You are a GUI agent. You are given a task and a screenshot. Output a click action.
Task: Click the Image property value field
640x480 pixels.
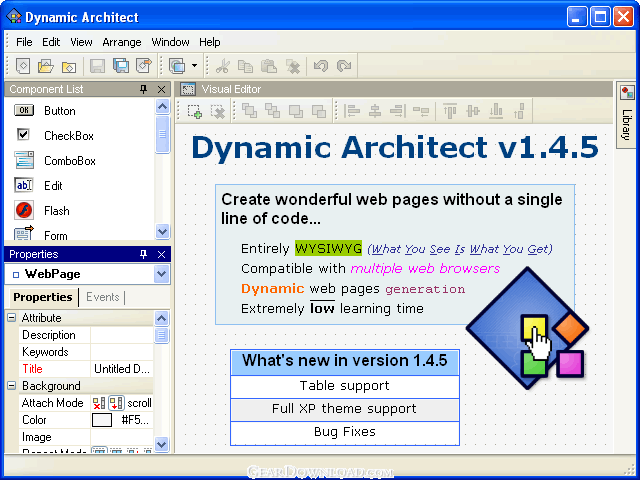(122, 437)
